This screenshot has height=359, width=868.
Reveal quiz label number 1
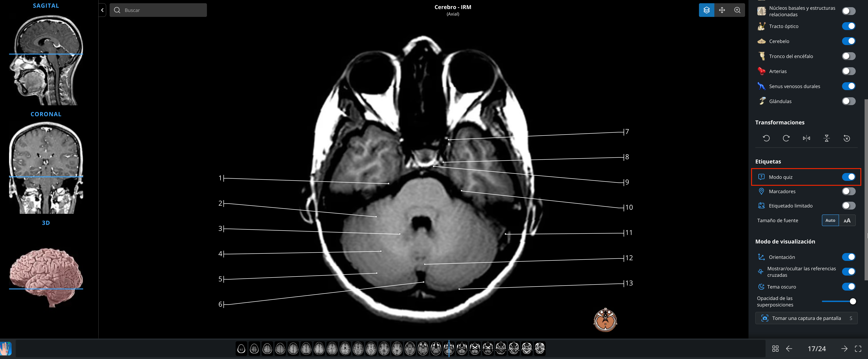click(221, 178)
